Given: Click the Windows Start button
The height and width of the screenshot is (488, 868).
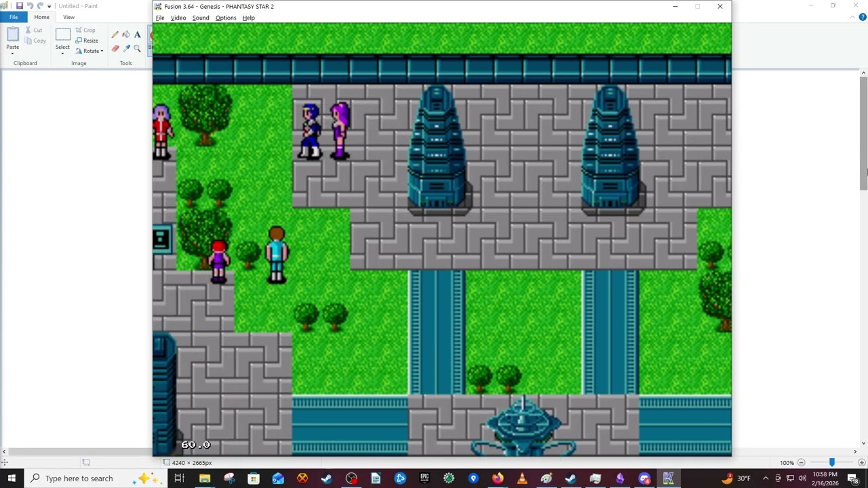Looking at the screenshot, I should 12,479.
